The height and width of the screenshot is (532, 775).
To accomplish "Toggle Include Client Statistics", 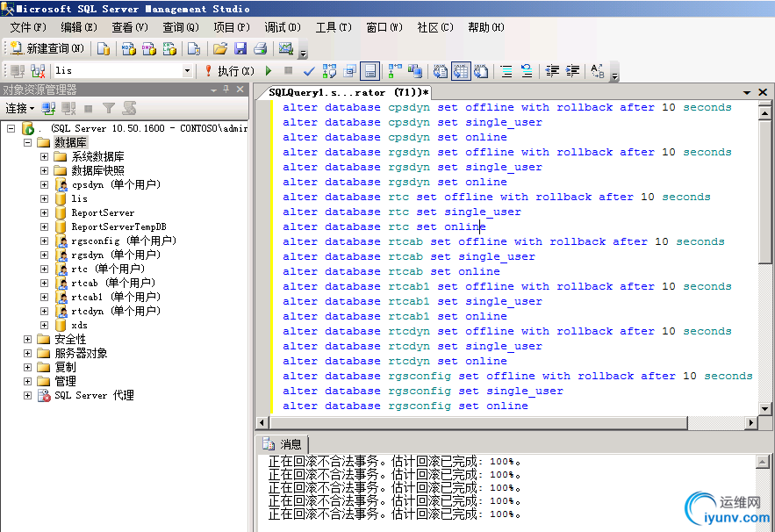I will [x=415, y=71].
